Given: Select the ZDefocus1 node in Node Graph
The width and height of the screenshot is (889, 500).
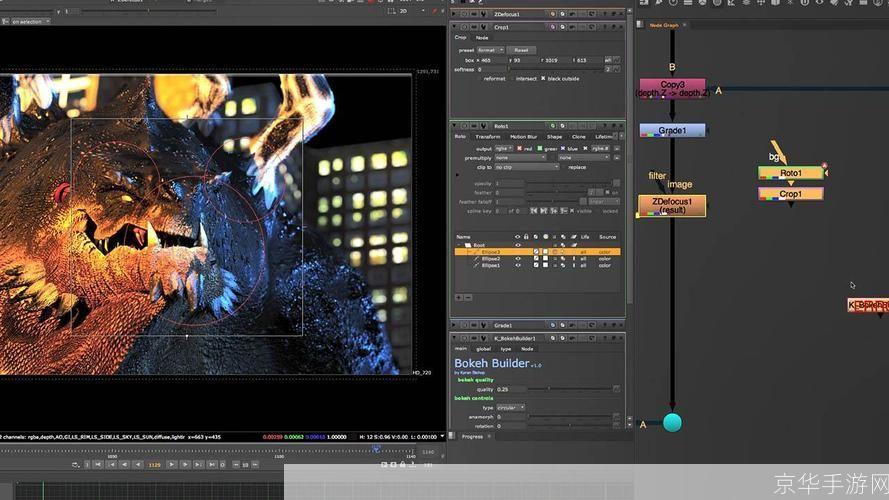Looking at the screenshot, I should (x=672, y=205).
